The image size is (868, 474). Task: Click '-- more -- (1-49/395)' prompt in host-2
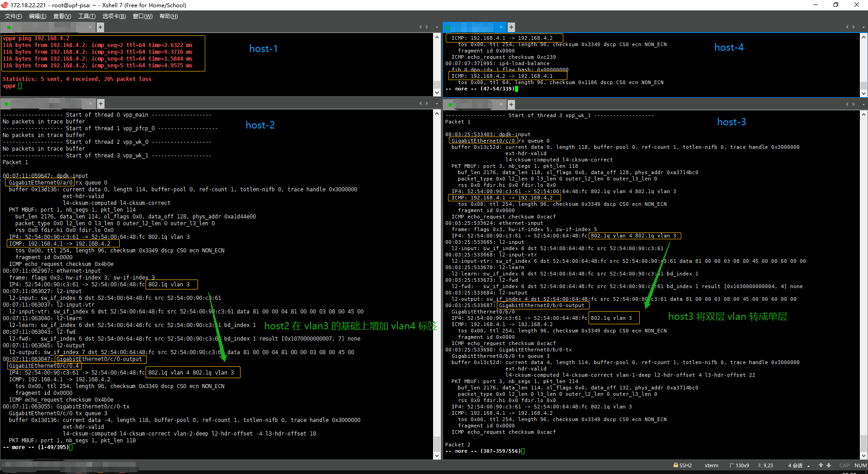[x=36, y=447]
